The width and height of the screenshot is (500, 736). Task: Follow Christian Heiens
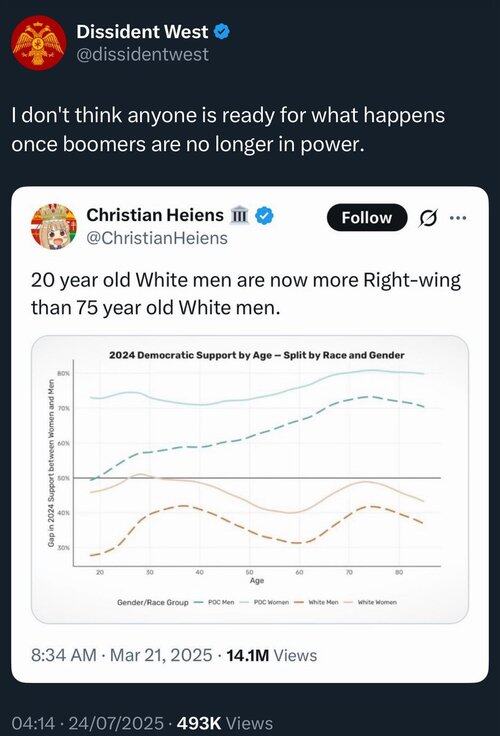367,217
